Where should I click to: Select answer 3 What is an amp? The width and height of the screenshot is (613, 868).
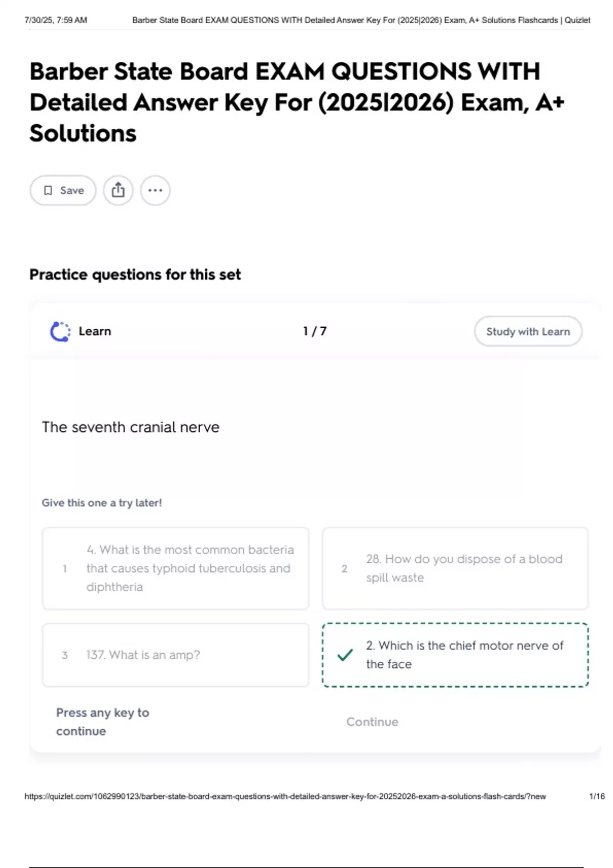176,655
